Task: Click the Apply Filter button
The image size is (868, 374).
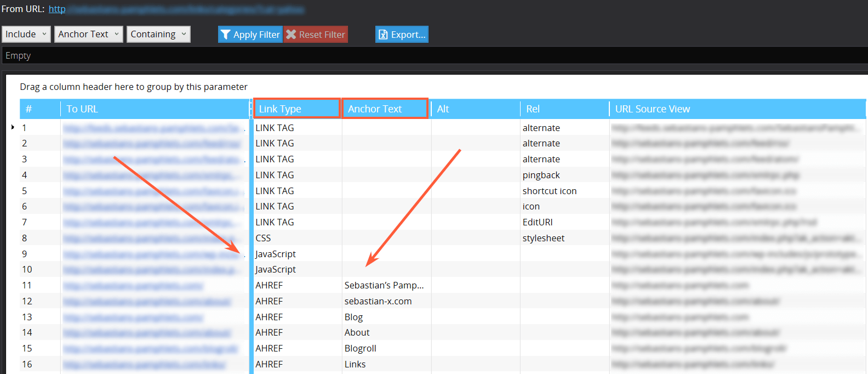Action: click(x=250, y=35)
